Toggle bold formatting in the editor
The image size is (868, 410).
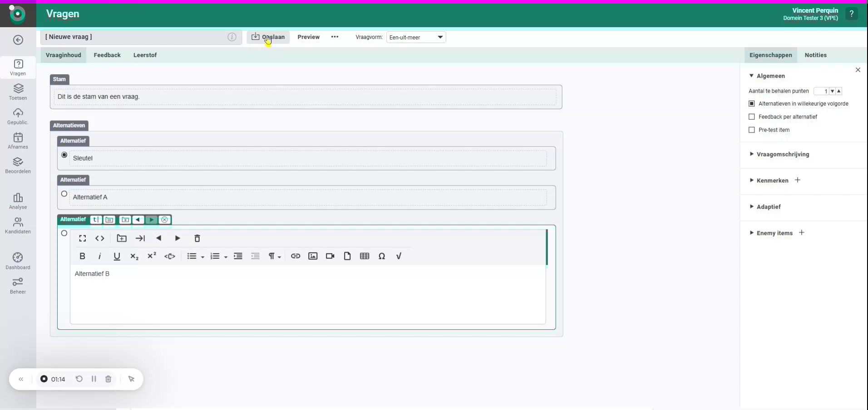[82, 256]
